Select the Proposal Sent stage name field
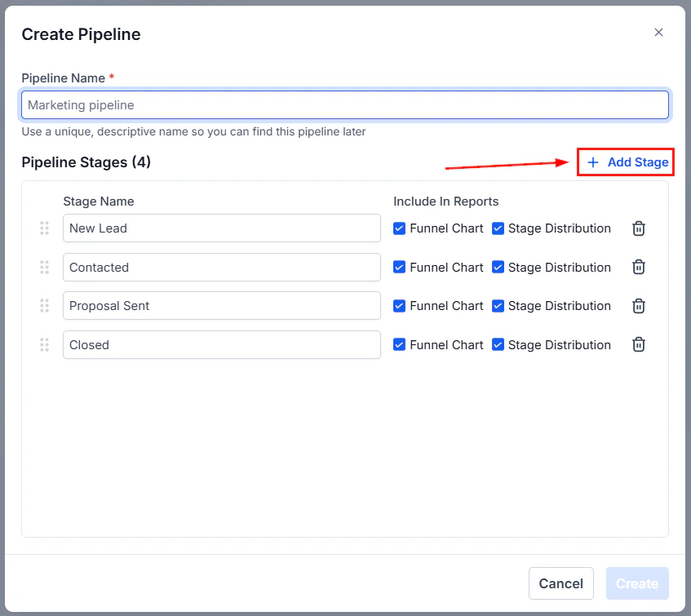This screenshot has height=616, width=691. (x=221, y=306)
